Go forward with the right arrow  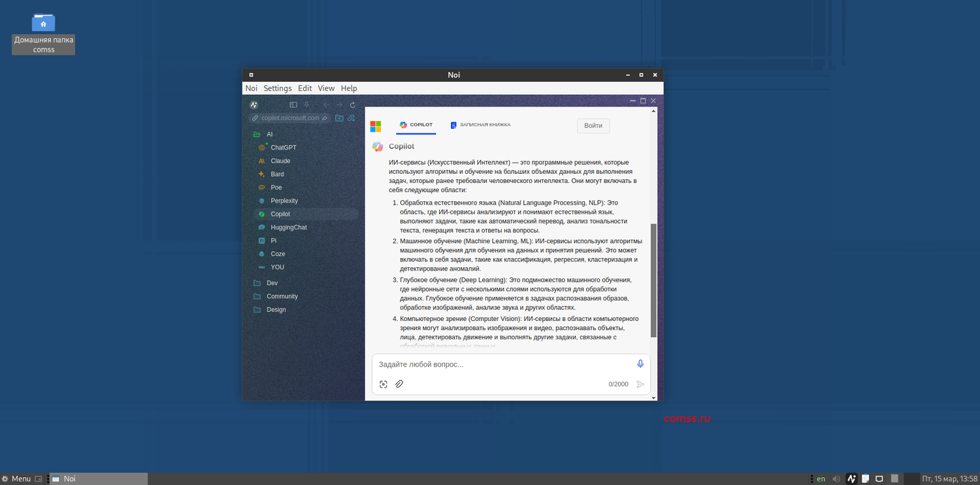click(339, 105)
